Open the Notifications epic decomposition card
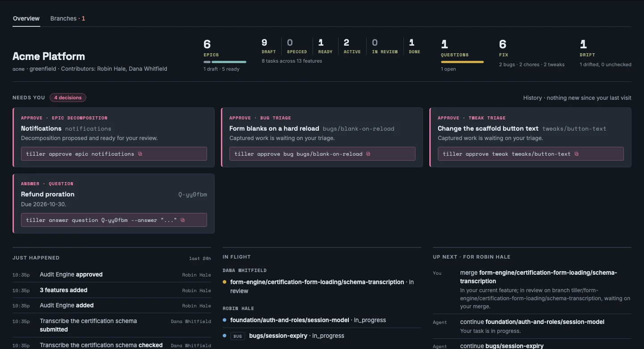This screenshot has height=349, width=644. 114,137
